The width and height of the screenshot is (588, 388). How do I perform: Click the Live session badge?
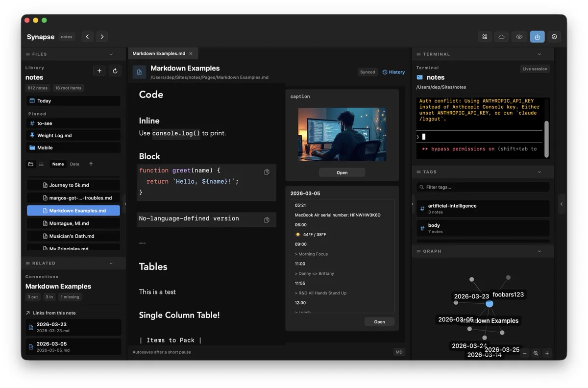click(x=535, y=69)
